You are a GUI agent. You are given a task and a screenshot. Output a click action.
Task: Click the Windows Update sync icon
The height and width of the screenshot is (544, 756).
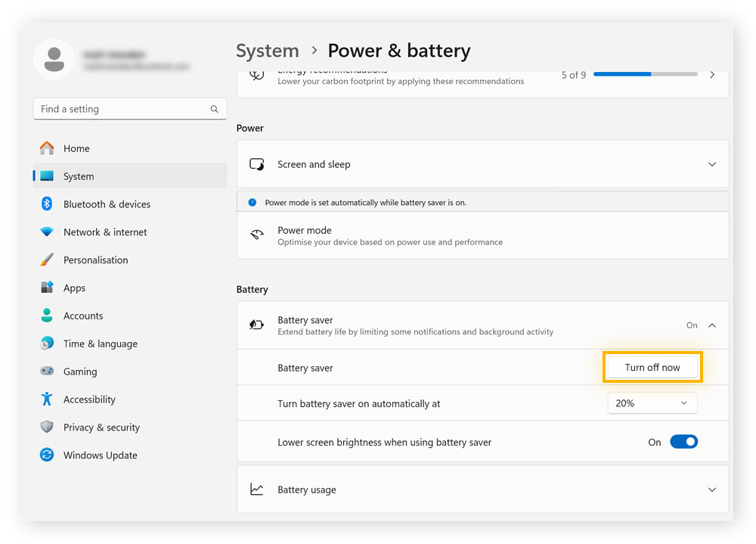click(47, 455)
